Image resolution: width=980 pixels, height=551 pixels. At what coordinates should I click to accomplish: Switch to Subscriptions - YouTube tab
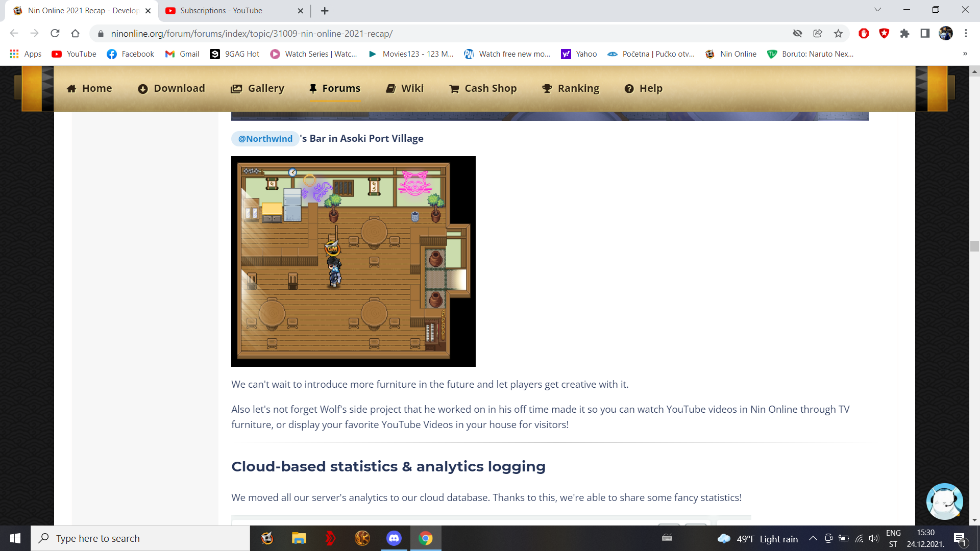point(221,11)
